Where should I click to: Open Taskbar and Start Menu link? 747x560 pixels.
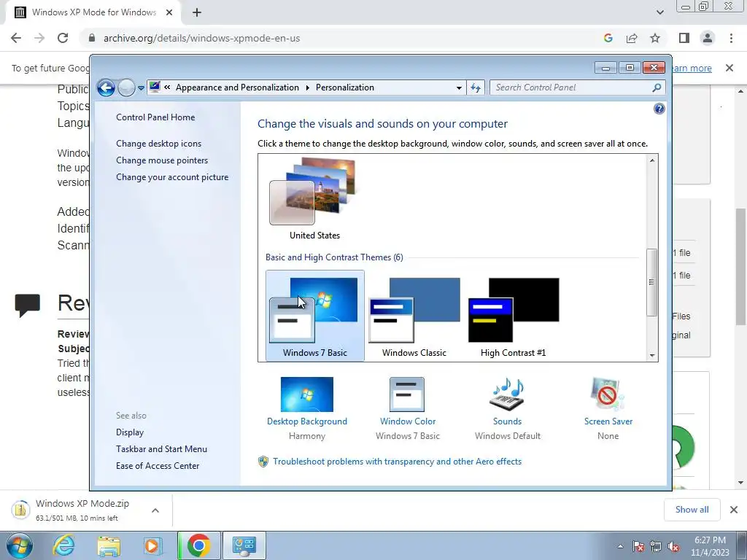point(161,449)
